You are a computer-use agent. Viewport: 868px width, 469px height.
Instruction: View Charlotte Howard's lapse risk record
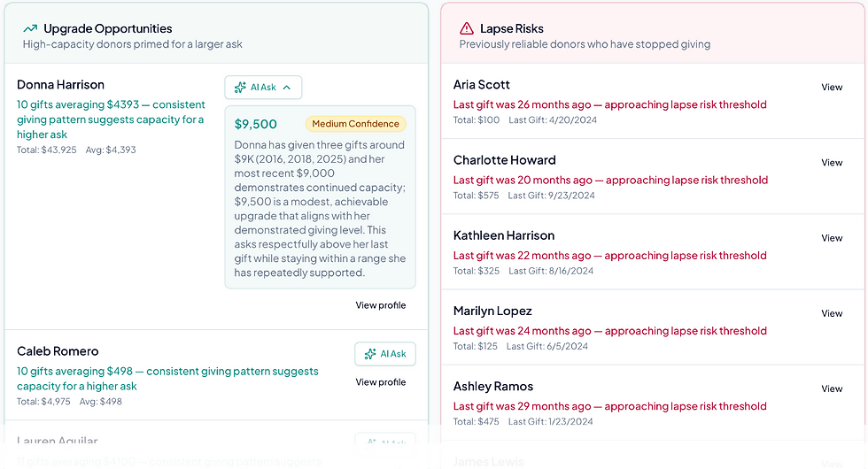(x=832, y=163)
